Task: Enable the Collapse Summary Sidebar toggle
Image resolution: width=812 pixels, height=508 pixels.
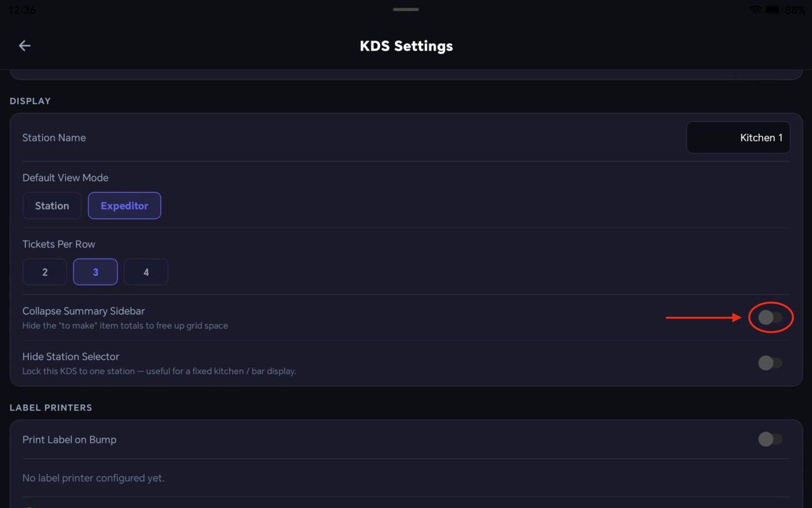Action: point(771,318)
